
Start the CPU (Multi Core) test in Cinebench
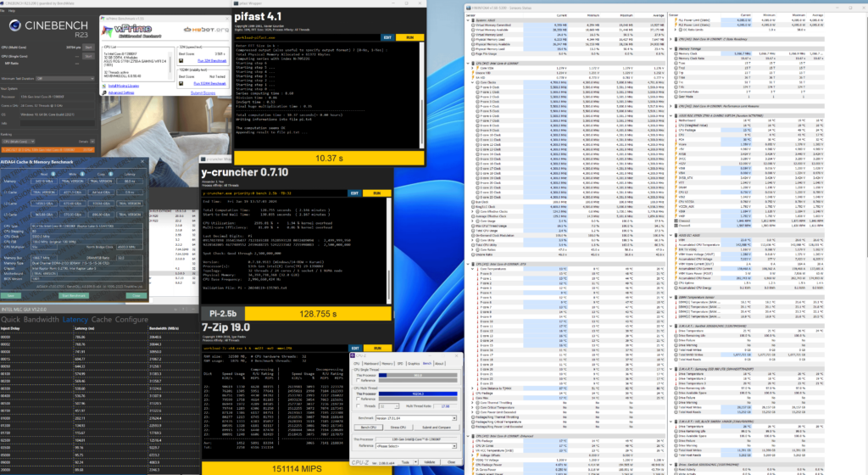[x=88, y=47]
